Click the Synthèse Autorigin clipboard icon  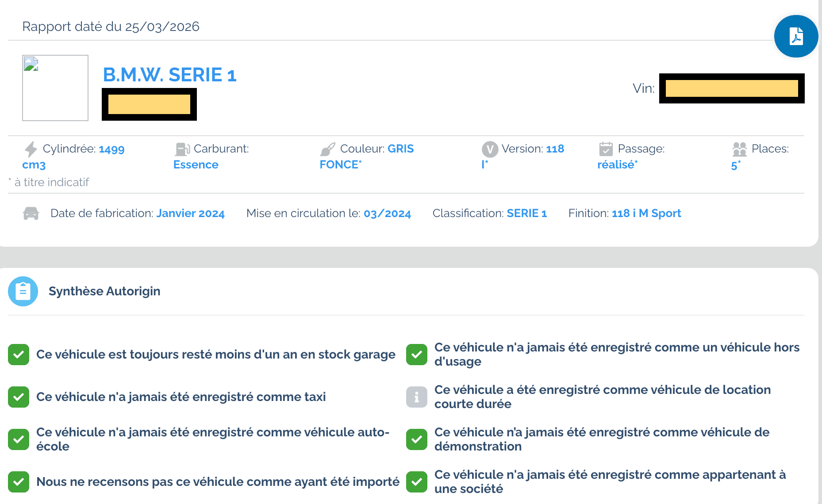click(23, 291)
